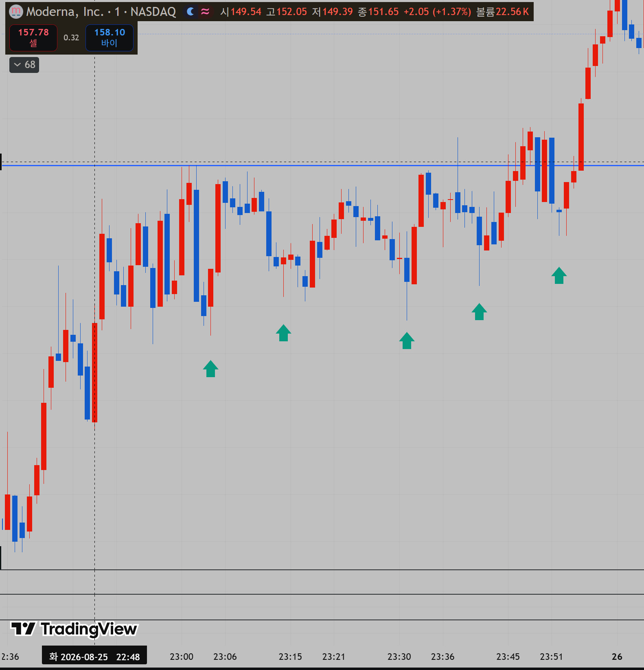Click the green up arrow near 23:51
The height and width of the screenshot is (670, 644).
point(559,275)
